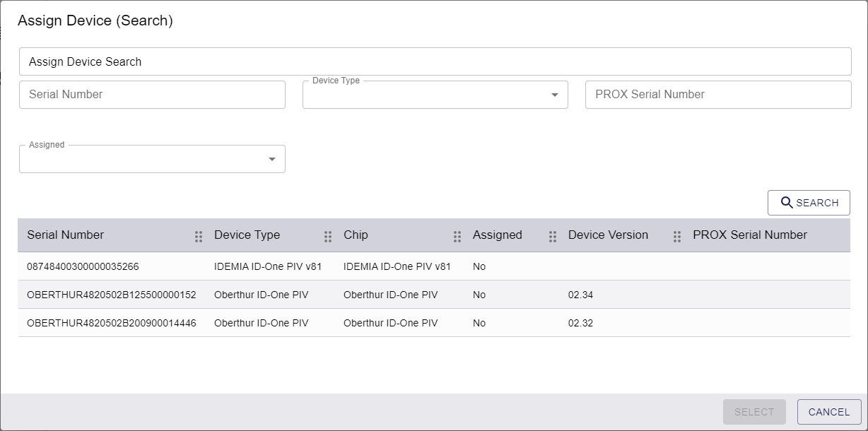Screen dimensions: 868x431
Task: Sort by PROX Serial Number column header
Action: [749, 235]
